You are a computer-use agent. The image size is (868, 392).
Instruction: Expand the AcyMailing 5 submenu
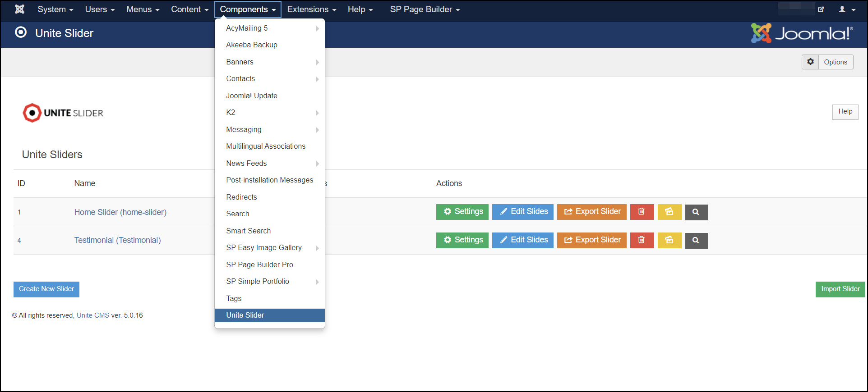pyautogui.click(x=270, y=28)
